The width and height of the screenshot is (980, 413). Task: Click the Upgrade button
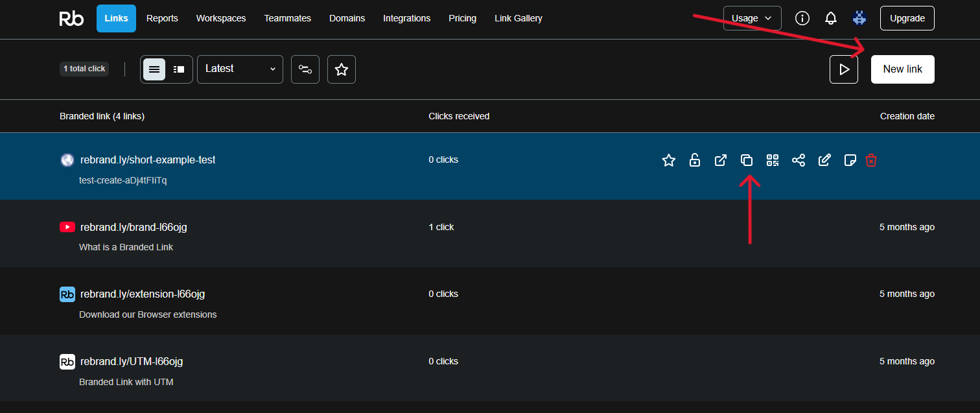[907, 18]
